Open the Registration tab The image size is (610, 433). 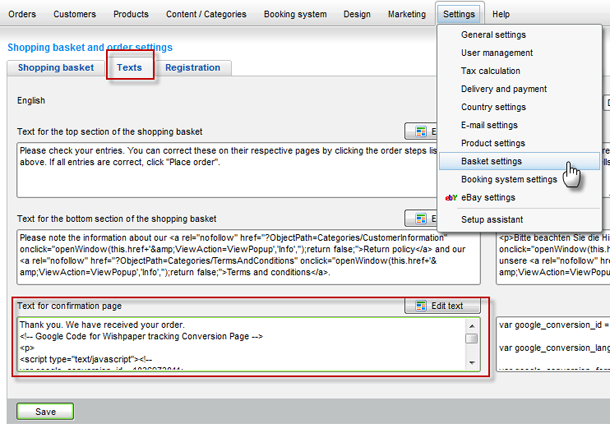point(193,68)
